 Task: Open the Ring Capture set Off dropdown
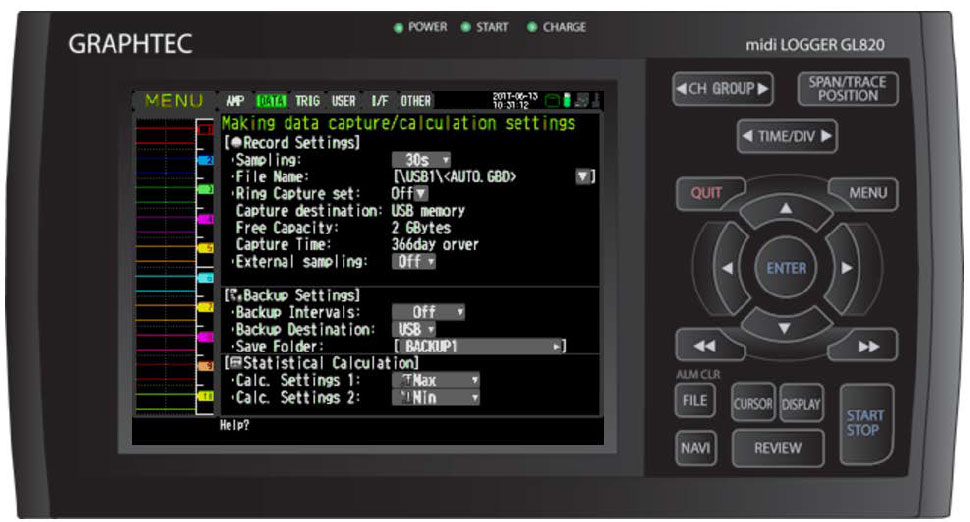point(409,194)
